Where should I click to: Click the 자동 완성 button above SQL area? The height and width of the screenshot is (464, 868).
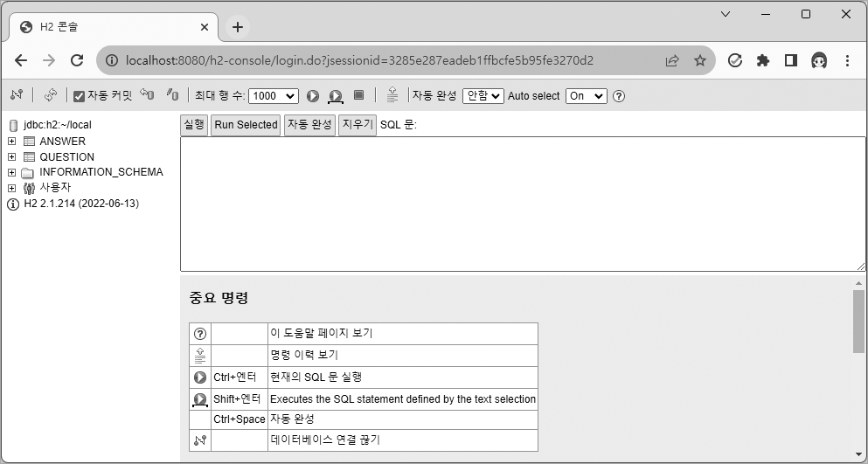click(x=309, y=125)
